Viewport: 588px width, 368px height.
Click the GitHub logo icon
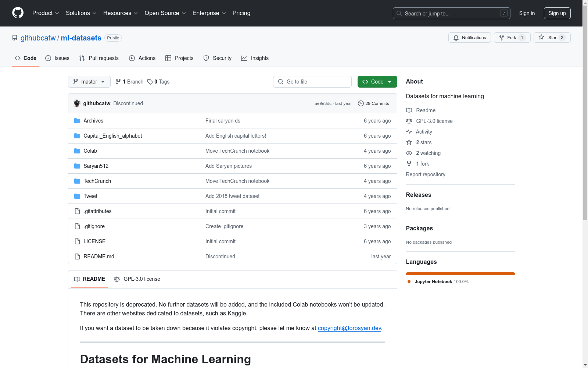(18, 13)
